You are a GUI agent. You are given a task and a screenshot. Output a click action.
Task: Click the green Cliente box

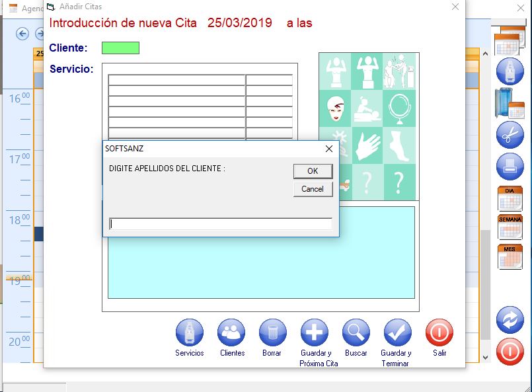120,48
